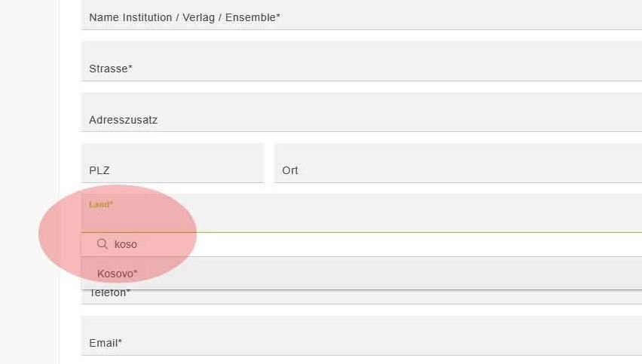Click the Email* label text
The width and height of the screenshot is (642, 364).
[x=105, y=343]
